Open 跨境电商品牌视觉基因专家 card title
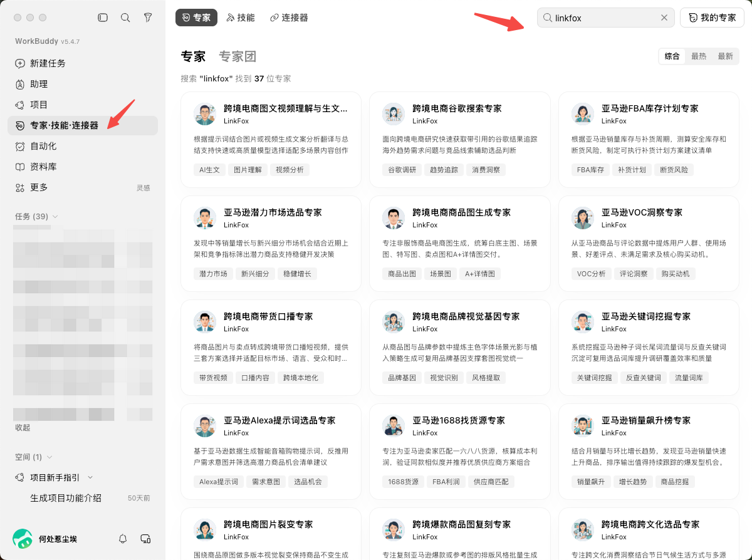Viewport: 752px width, 560px height. (x=466, y=316)
